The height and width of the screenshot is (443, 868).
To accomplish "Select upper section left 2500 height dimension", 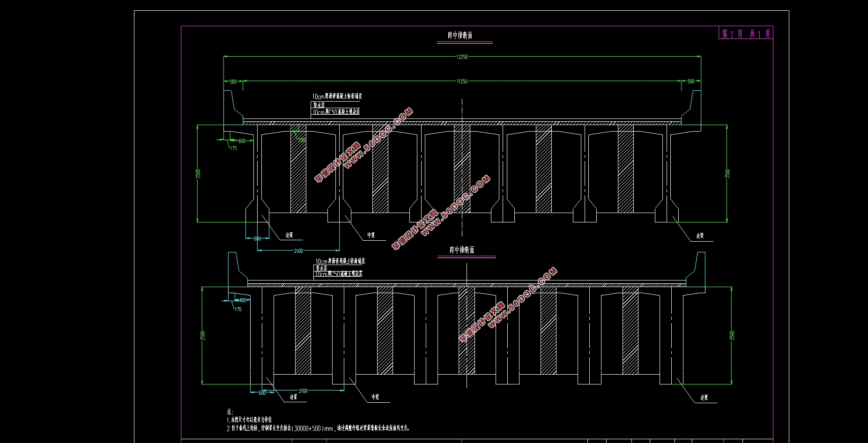I will [x=198, y=173].
